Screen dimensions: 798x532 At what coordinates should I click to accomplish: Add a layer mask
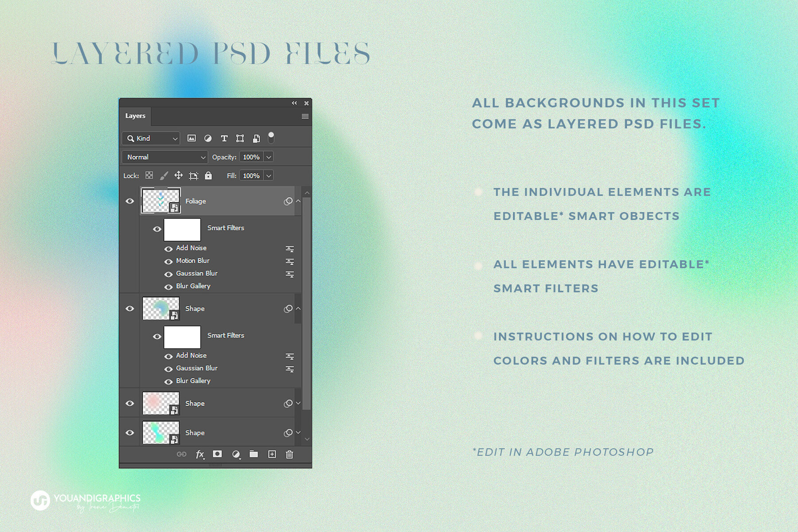[217, 454]
